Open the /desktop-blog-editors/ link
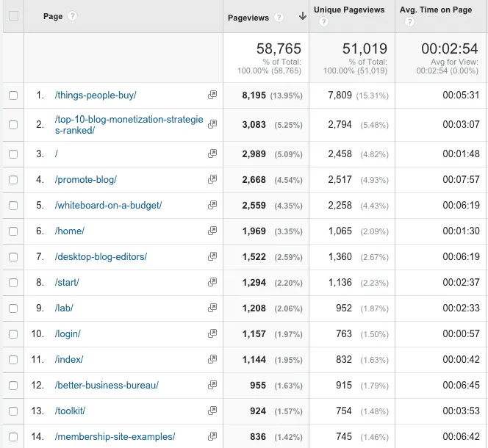This screenshot has height=448, width=488. [101, 256]
